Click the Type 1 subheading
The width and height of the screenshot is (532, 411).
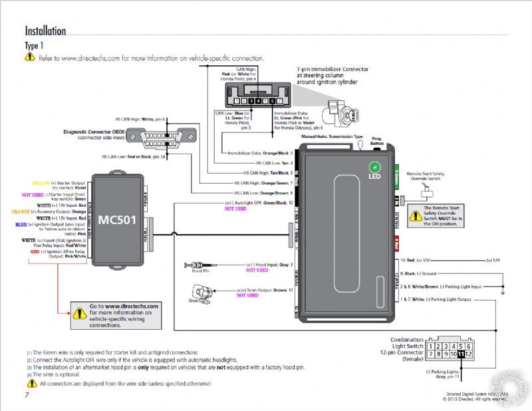coord(34,45)
